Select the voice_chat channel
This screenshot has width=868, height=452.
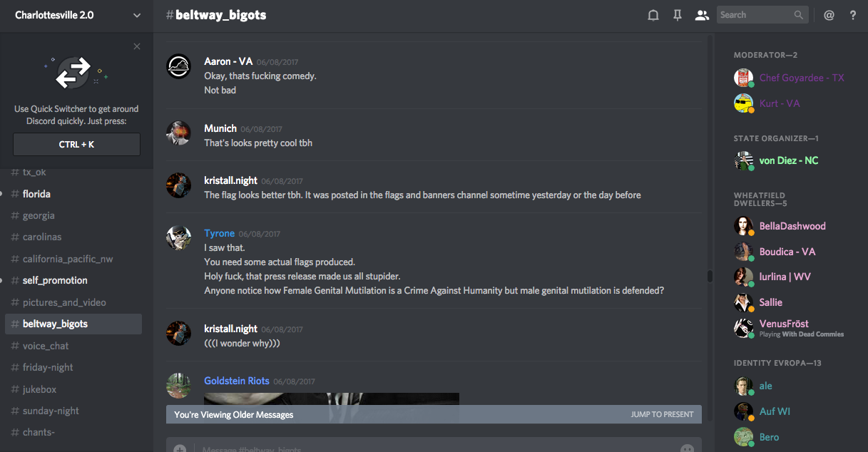point(46,346)
